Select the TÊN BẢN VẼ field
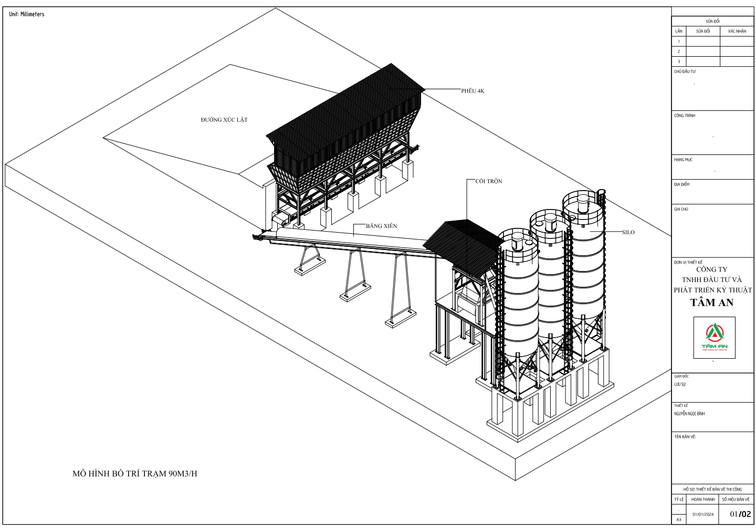This screenshot has width=756, height=532. click(685, 436)
